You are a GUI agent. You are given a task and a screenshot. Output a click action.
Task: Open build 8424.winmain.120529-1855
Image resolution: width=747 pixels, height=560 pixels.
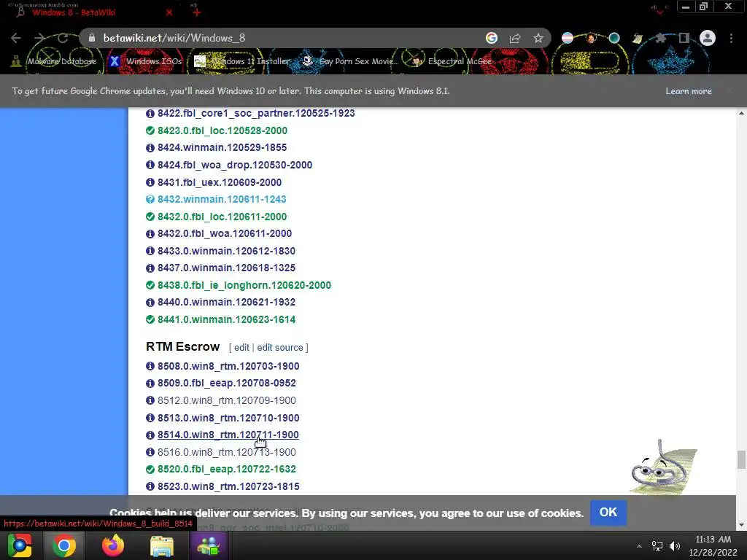click(222, 147)
